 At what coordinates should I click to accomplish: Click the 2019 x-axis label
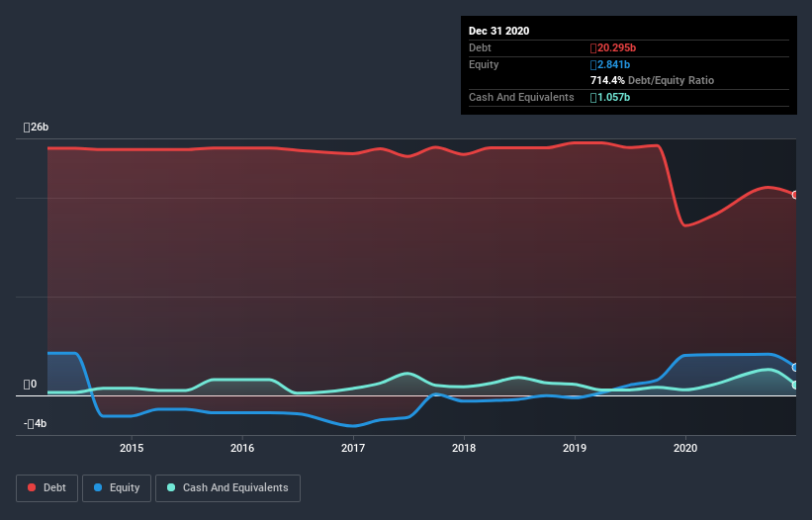tap(575, 448)
